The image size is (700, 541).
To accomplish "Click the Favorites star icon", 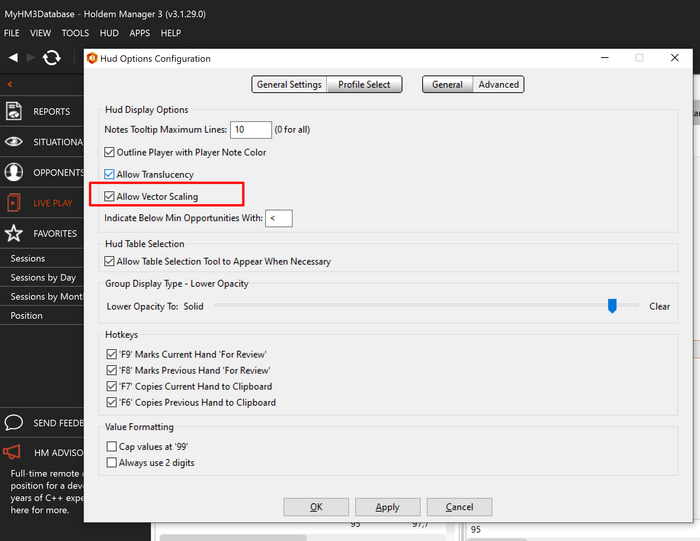I will coord(14,233).
